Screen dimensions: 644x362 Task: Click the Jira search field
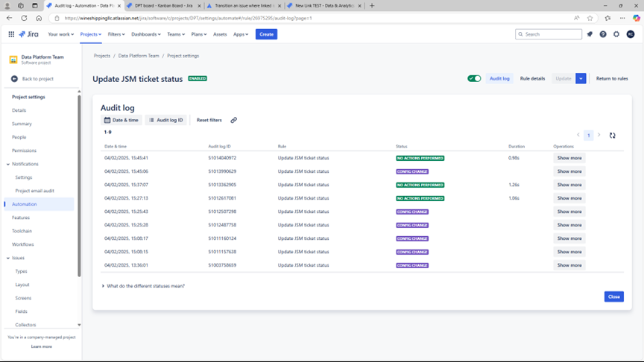tap(549, 34)
